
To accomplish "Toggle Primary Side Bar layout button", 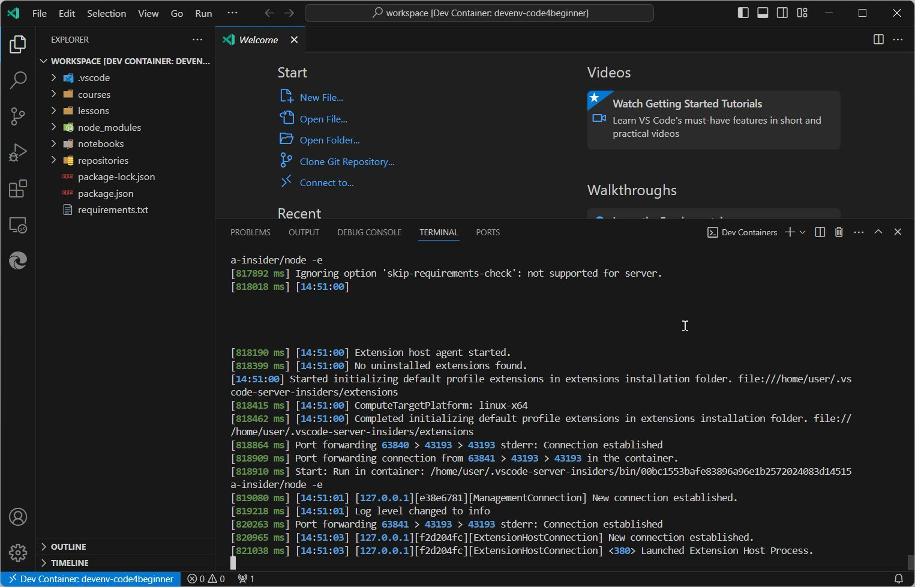I will coord(743,13).
